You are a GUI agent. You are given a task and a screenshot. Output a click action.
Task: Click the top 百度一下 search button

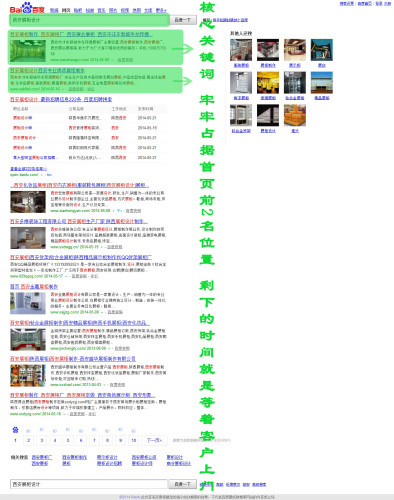click(183, 20)
